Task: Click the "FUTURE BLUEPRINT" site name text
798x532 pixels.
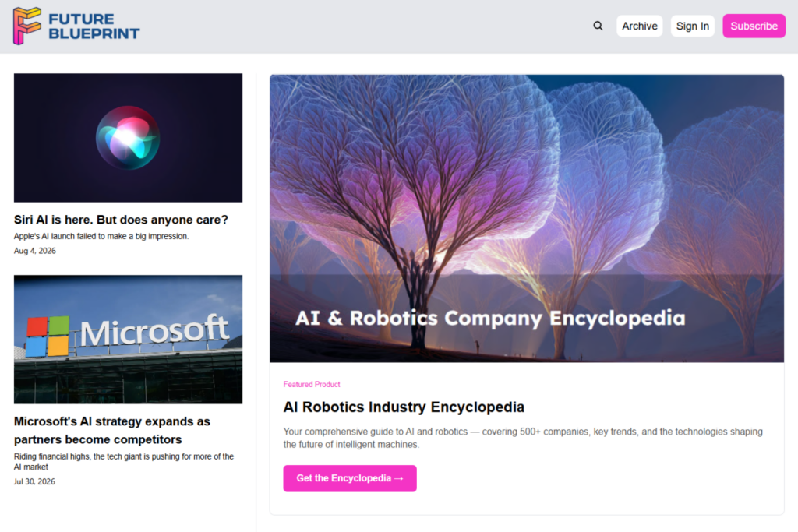Action: coord(94,26)
